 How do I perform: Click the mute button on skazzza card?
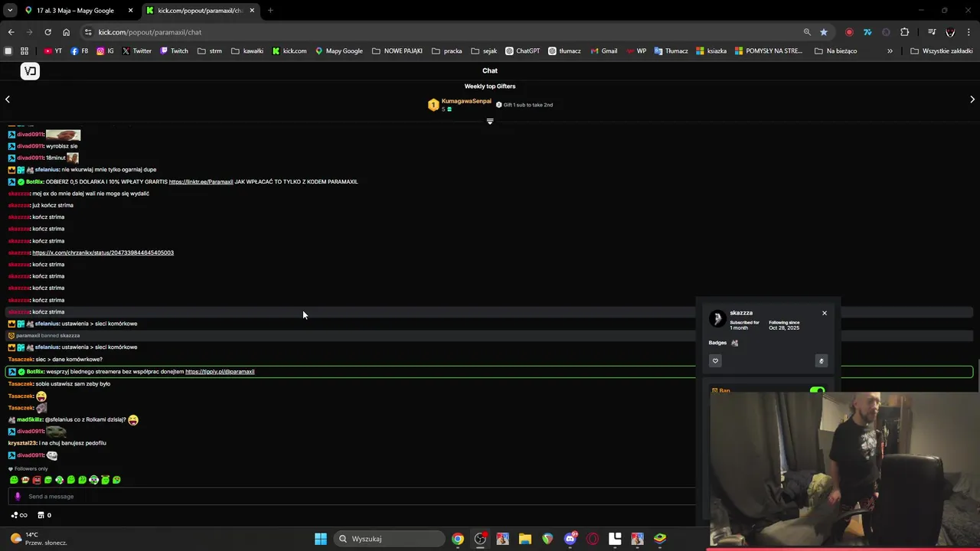[x=822, y=361]
